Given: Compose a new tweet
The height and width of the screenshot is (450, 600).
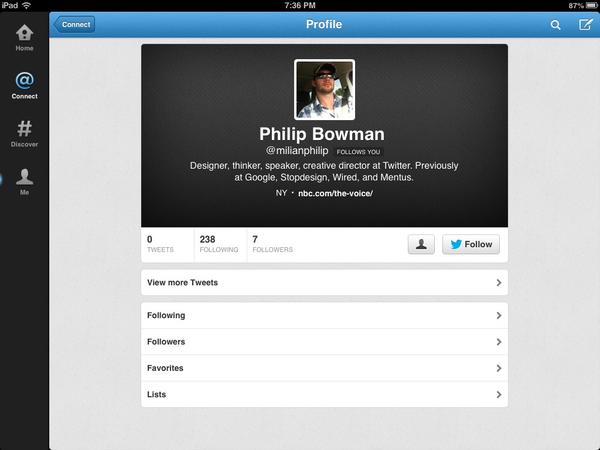Looking at the screenshot, I should 585,25.
